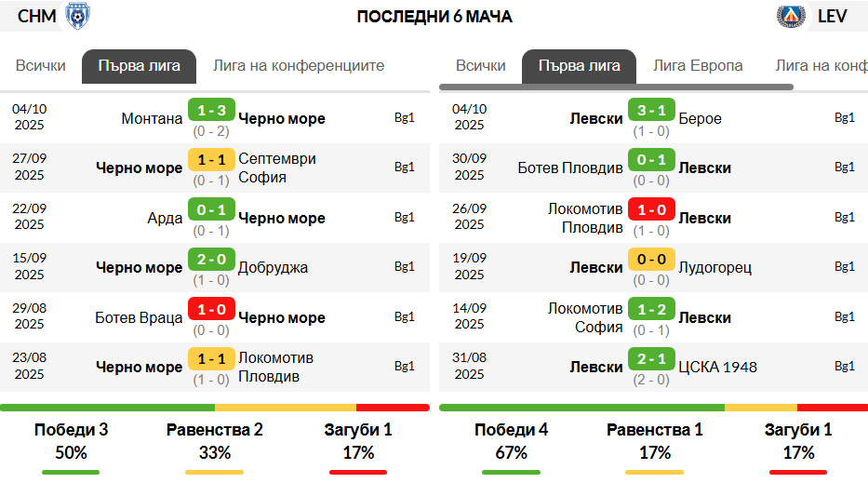Click the Лудогорец team name
This screenshot has height=483, width=868.
714,267
